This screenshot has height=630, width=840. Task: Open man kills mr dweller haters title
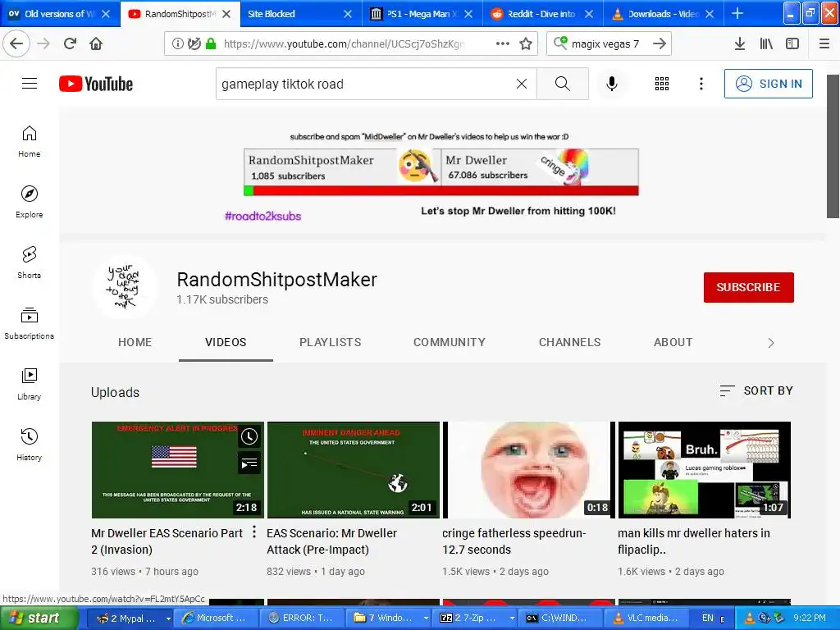click(694, 541)
